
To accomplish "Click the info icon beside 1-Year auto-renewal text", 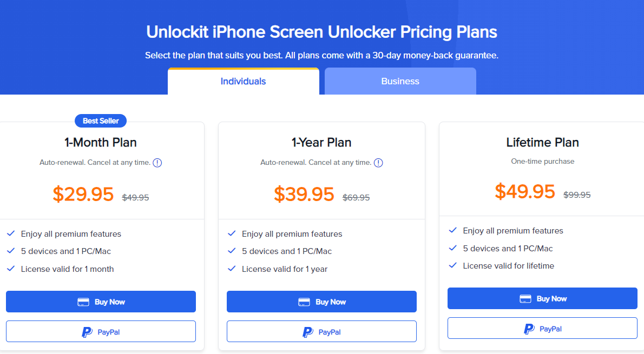I will pyautogui.click(x=378, y=163).
